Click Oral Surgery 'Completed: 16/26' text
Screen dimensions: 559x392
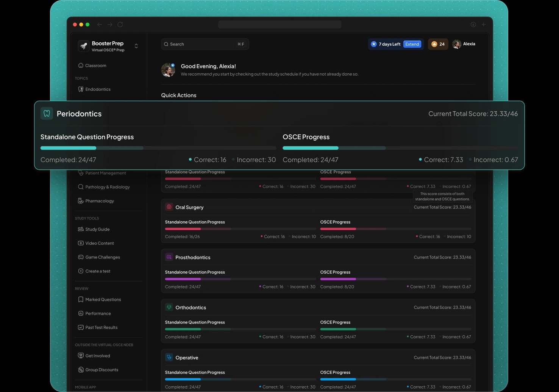point(183,236)
